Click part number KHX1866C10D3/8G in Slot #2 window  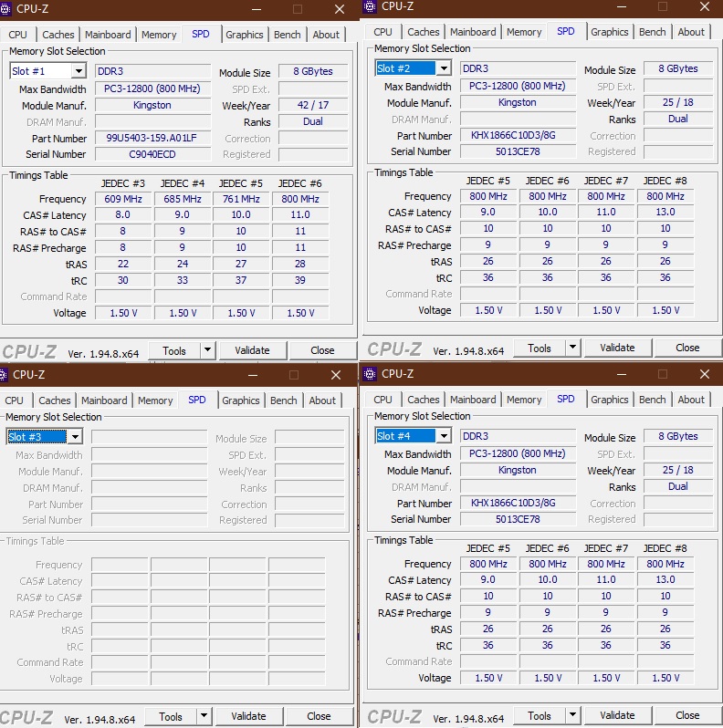click(x=519, y=135)
